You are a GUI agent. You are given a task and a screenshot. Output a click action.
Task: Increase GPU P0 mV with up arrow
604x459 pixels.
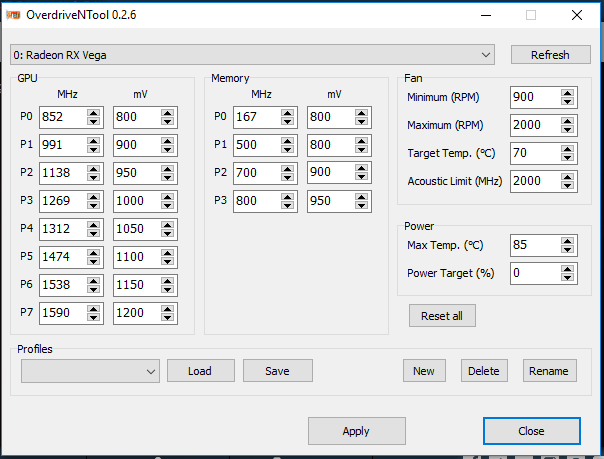pos(168,113)
